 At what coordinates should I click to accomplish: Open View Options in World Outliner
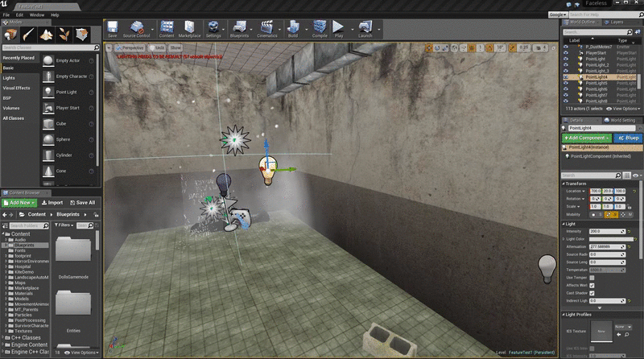click(623, 109)
